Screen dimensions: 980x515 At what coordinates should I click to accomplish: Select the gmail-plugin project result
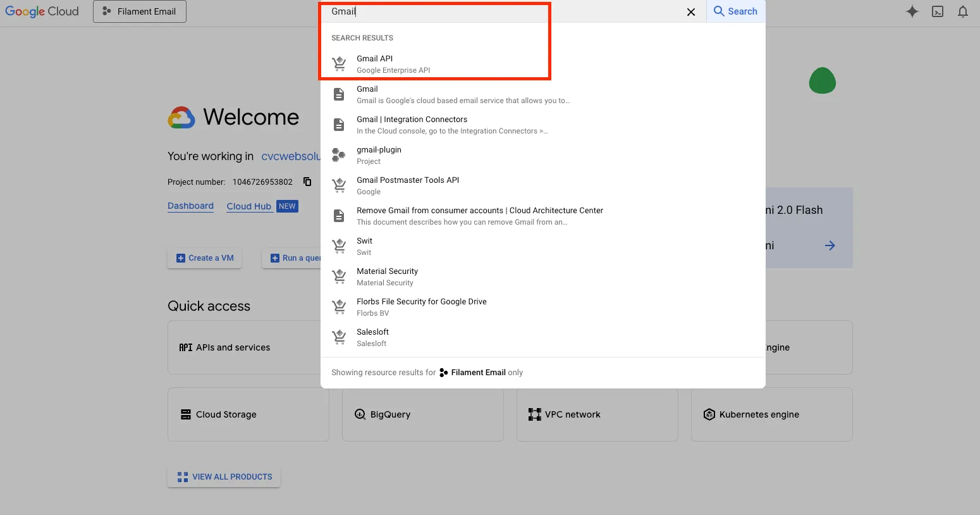[x=543, y=155]
